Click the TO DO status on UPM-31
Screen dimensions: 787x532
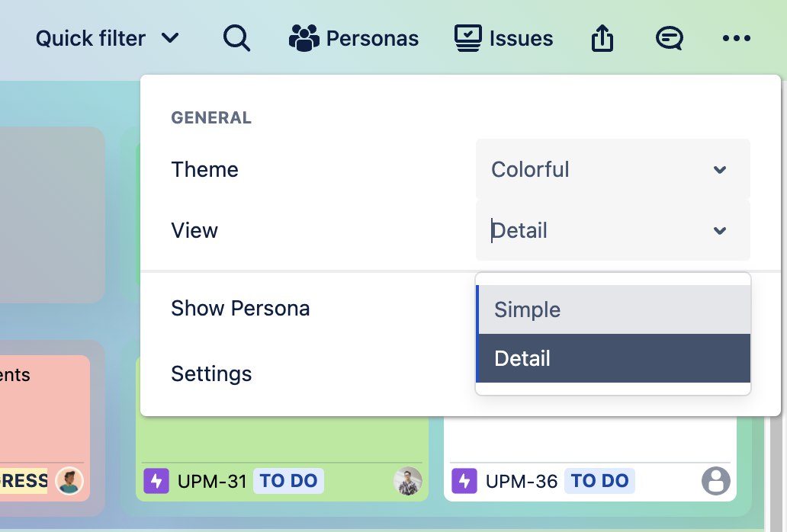tap(288, 481)
